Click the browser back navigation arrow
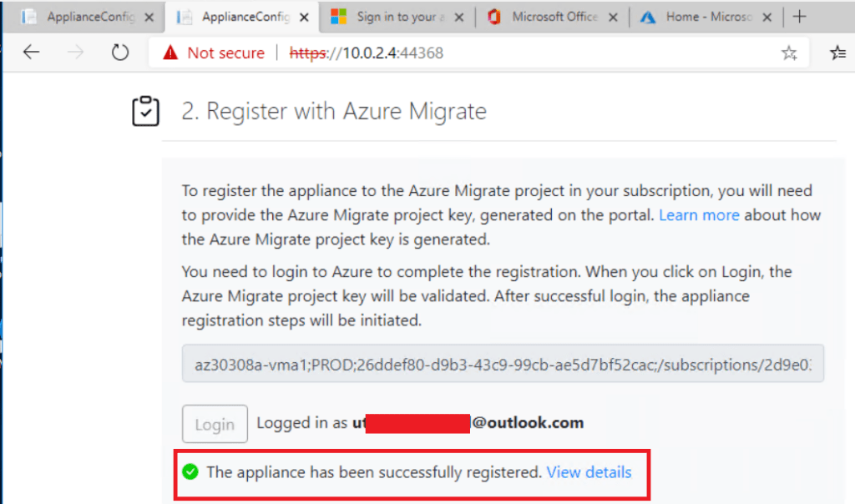 [31, 52]
